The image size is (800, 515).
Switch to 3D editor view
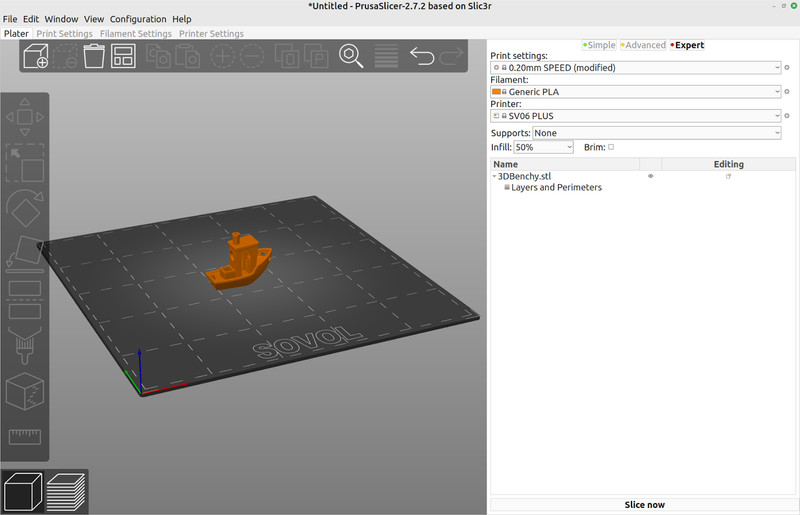click(x=23, y=492)
